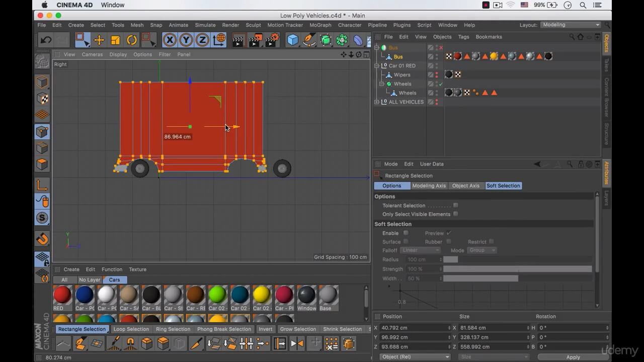Image resolution: width=644 pixels, height=362 pixels.
Task: Select the RED material swatch
Action: click(62, 296)
